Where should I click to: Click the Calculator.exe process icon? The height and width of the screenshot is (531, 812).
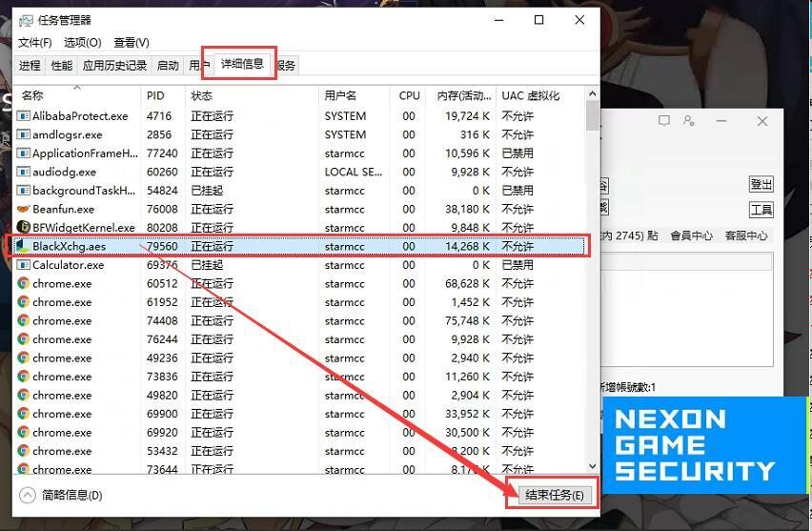pyautogui.click(x=24, y=265)
